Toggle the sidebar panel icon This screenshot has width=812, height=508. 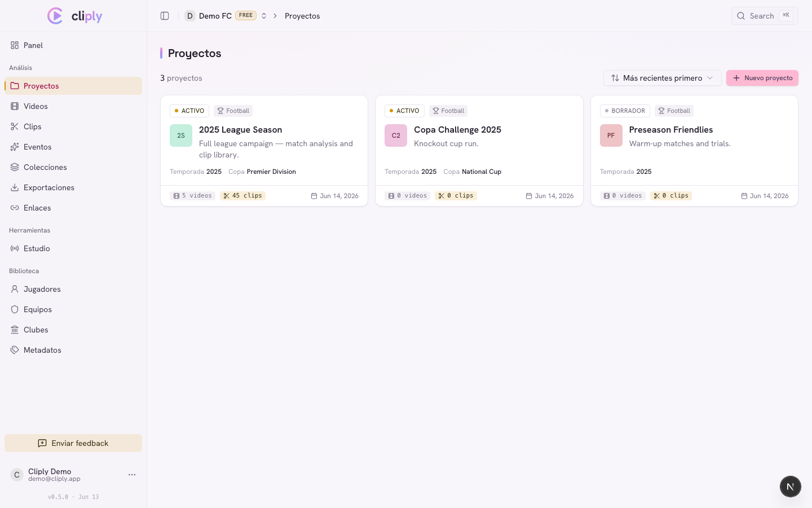[165, 16]
